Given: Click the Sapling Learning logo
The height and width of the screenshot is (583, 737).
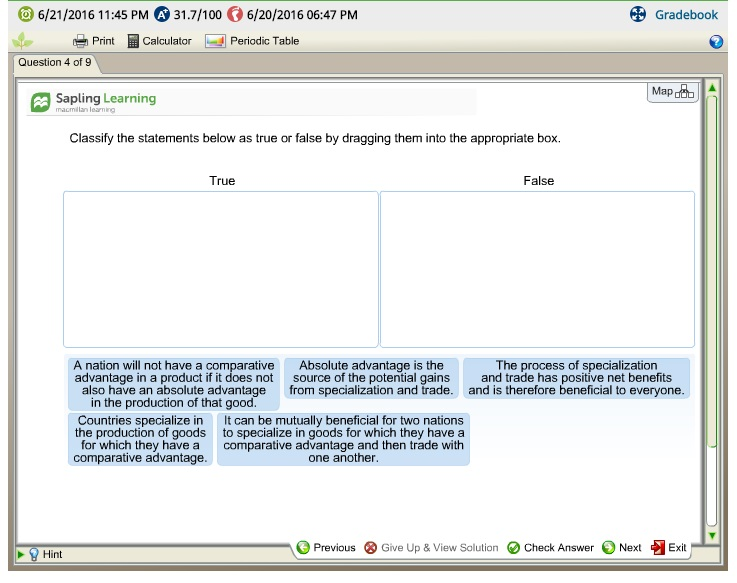Looking at the screenshot, I should click(93, 102).
